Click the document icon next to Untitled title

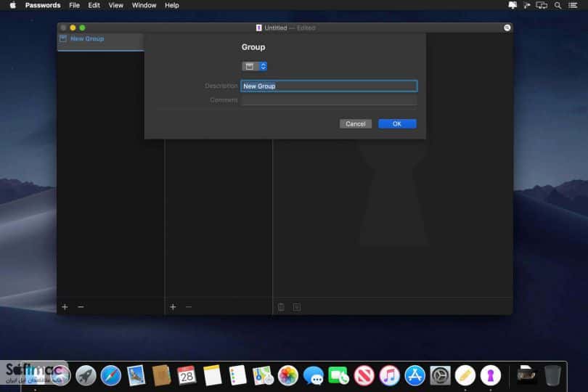tap(258, 28)
